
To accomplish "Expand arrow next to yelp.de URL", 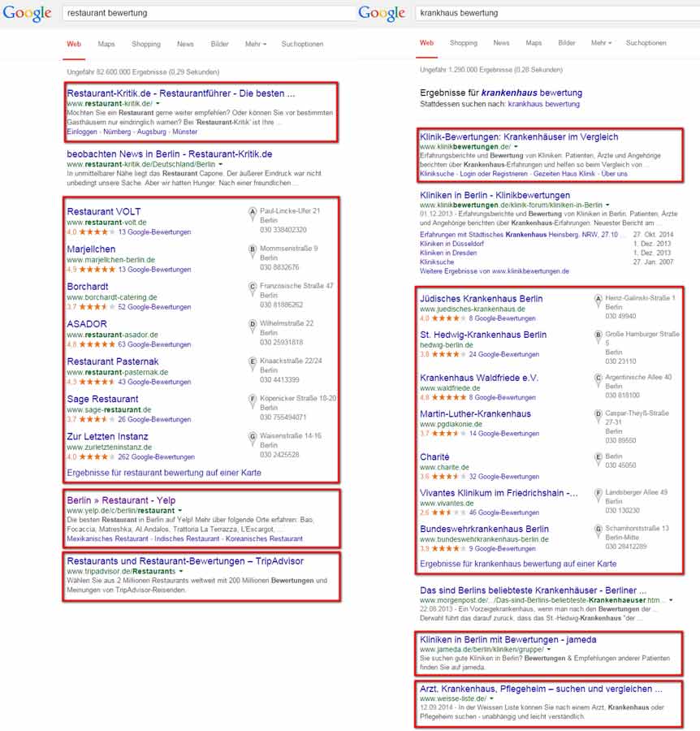I will (180, 511).
